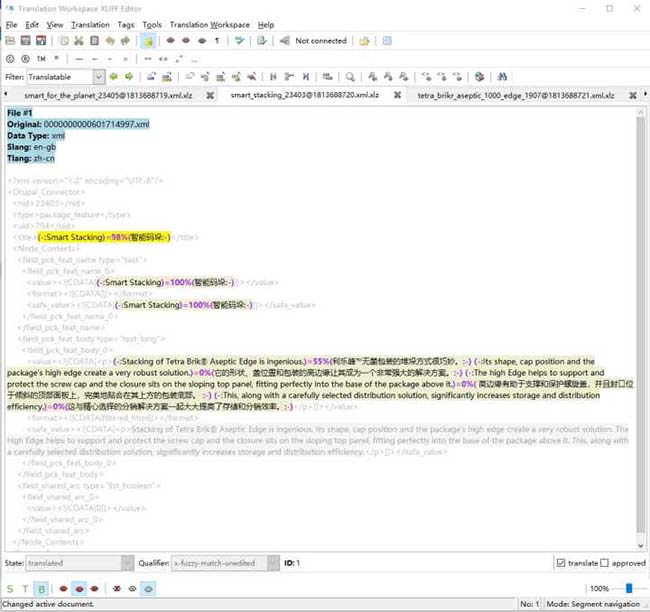
Task: Click the magnifier search icon in filter toolbar
Action: [x=350, y=77]
